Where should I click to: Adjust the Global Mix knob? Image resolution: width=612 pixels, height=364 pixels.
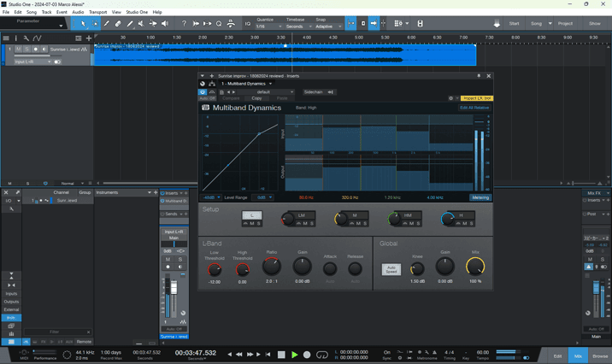point(475,267)
